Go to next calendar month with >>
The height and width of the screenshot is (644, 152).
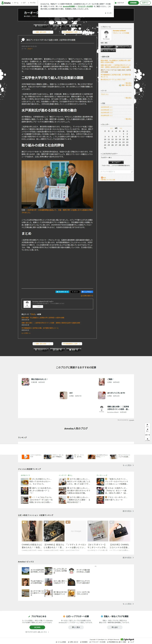[121, 128]
